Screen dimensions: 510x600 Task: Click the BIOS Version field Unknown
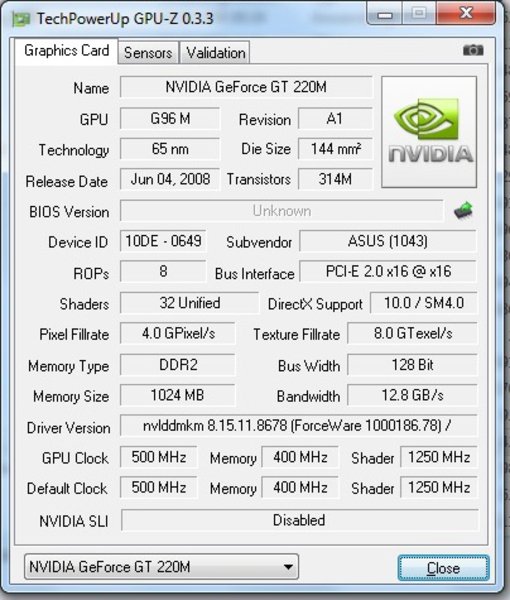coord(282,210)
